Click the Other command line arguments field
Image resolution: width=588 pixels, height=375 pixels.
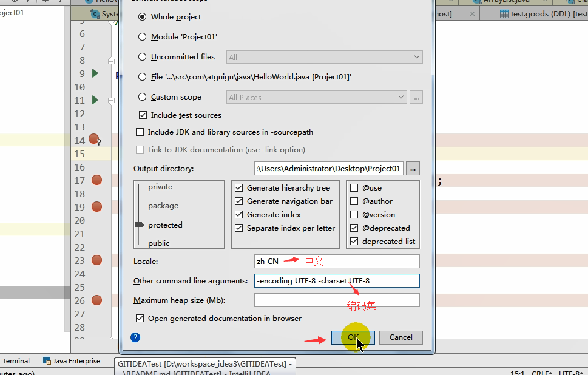(x=337, y=281)
